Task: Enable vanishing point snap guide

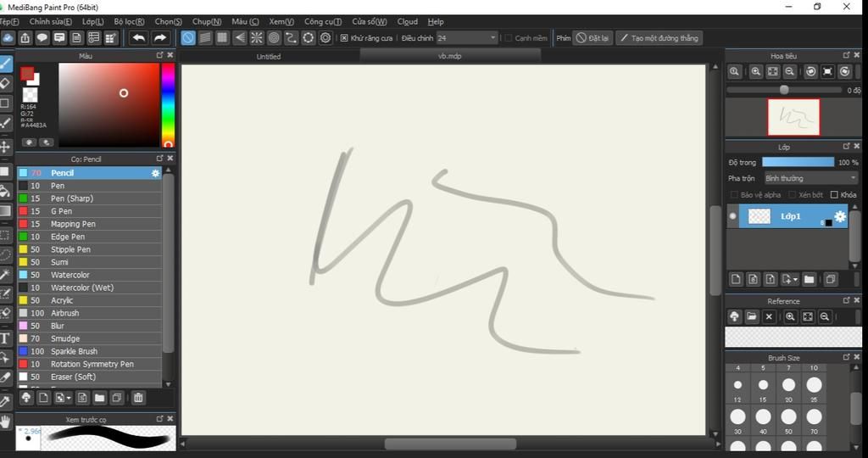Action: (240, 37)
